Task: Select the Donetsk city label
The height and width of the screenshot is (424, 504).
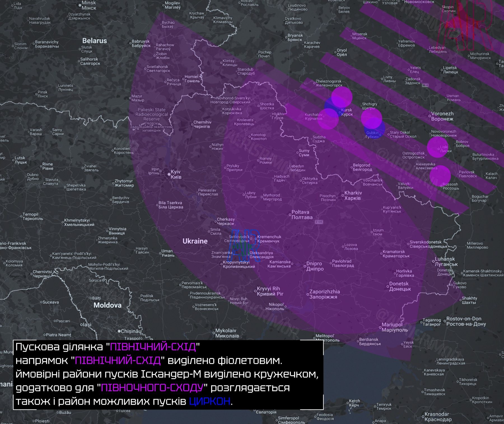Action: [400, 286]
